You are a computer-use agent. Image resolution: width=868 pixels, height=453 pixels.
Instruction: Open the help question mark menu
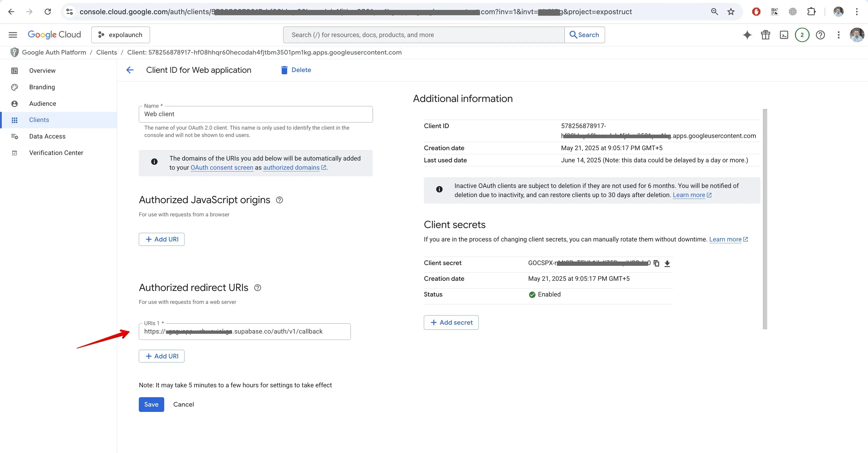820,35
